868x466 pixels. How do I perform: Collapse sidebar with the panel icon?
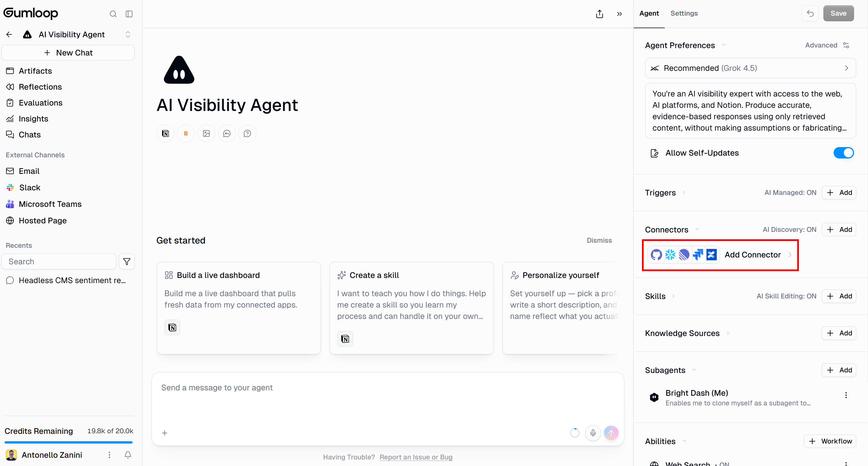[129, 14]
